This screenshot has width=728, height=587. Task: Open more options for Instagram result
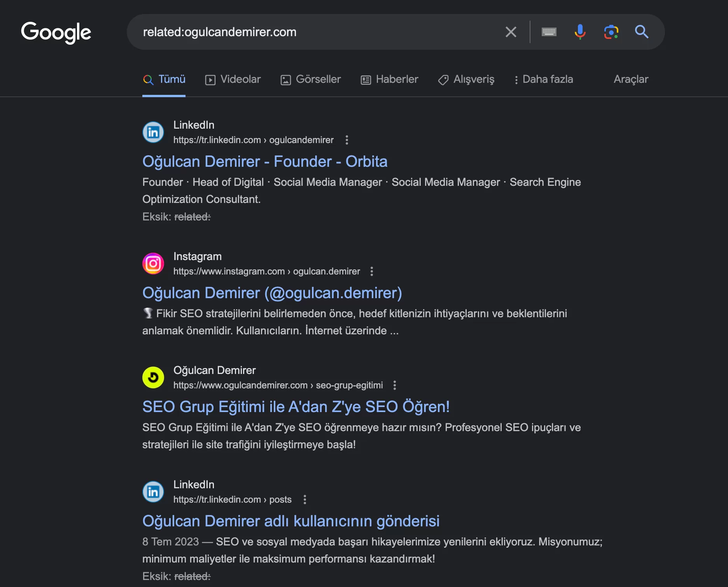tap(372, 271)
